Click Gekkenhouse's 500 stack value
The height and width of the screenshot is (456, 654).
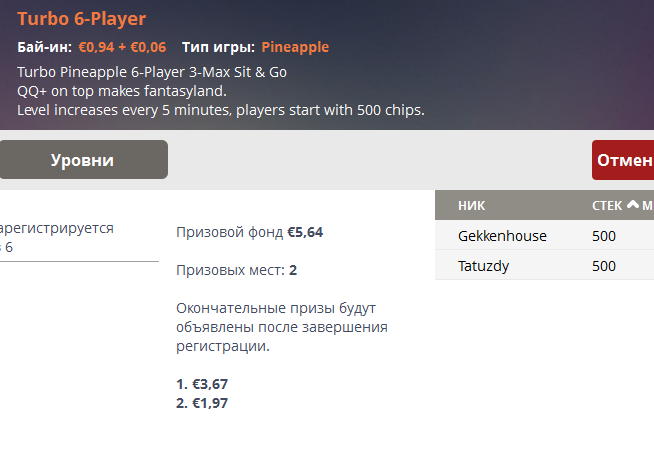click(x=604, y=237)
